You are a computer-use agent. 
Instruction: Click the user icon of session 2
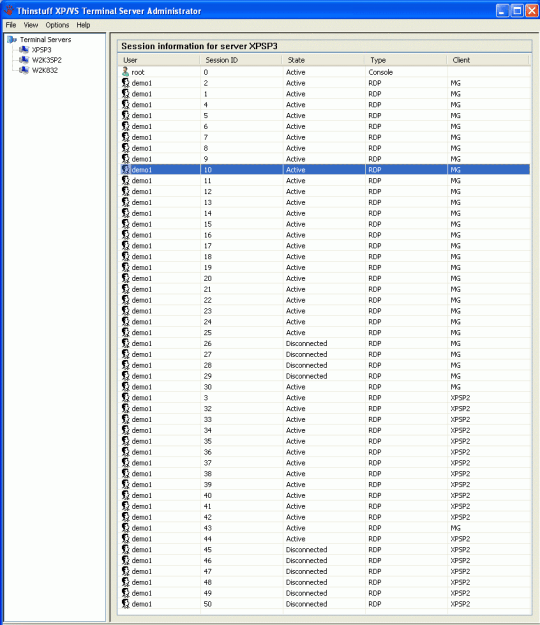tap(126, 83)
